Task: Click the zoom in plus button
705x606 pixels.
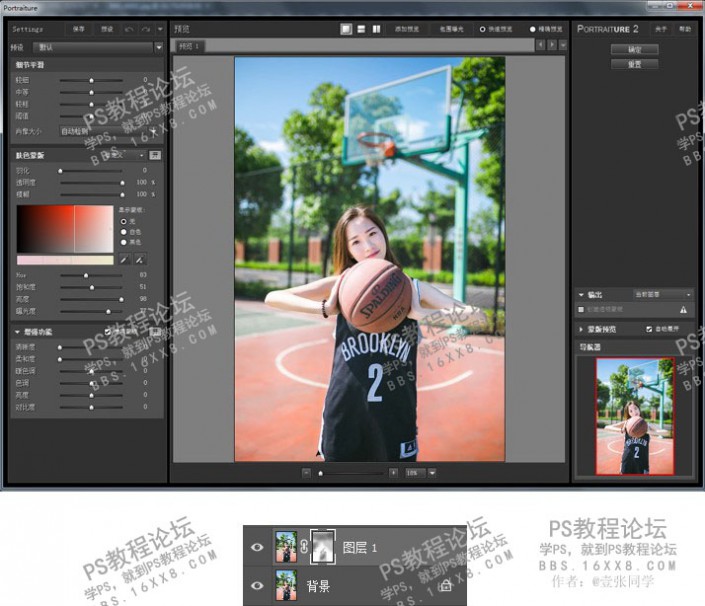Action: coord(393,471)
